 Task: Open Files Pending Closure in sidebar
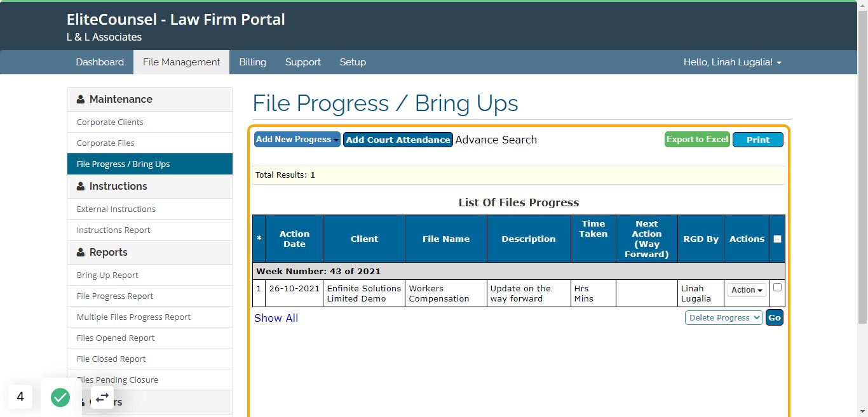tap(150, 380)
